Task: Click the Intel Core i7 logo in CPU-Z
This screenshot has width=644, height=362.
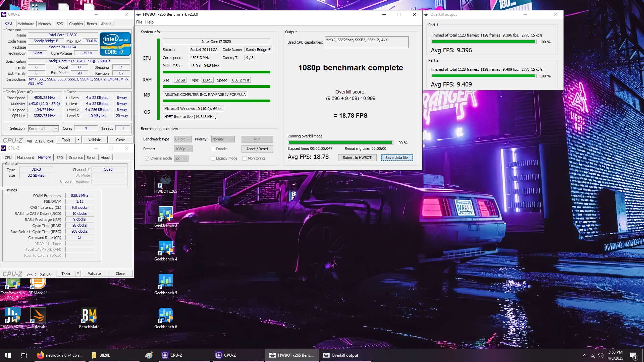Action: 115,44
